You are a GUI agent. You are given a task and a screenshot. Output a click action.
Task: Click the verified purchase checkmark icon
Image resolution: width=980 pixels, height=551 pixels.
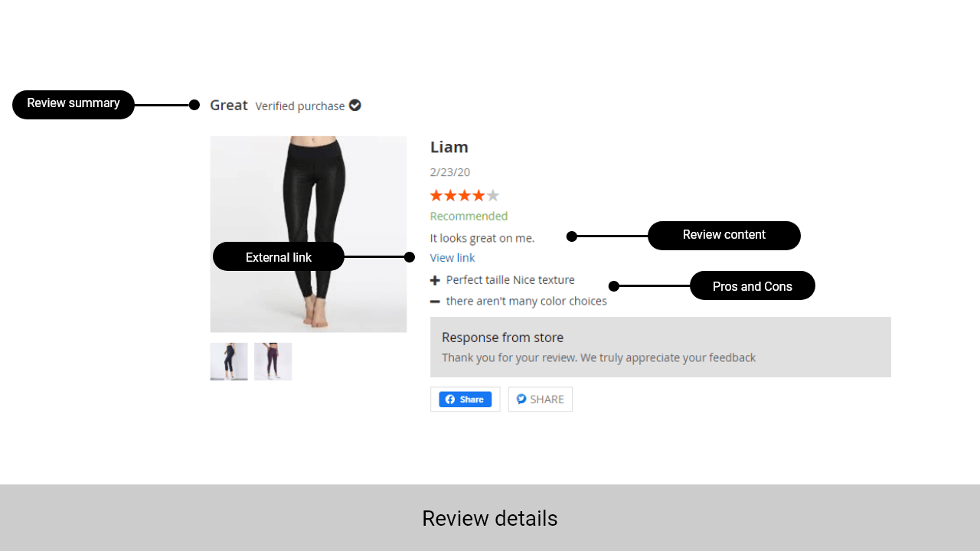(x=355, y=105)
